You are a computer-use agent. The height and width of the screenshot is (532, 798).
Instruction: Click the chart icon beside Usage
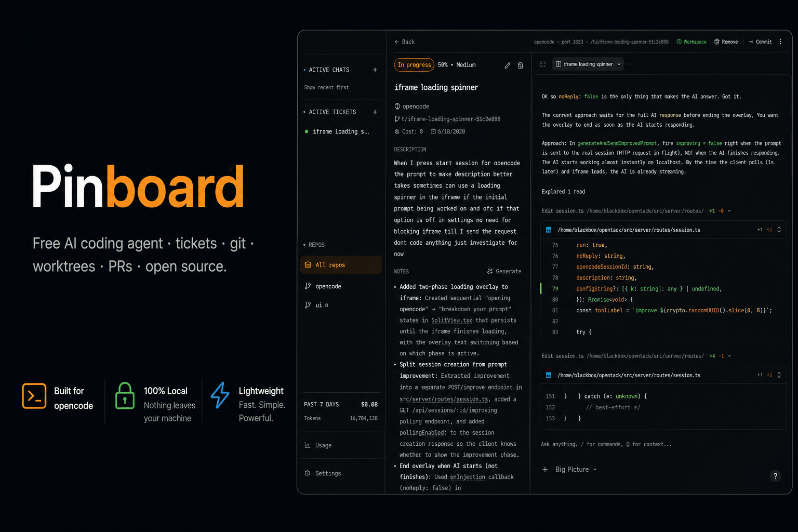pos(308,445)
